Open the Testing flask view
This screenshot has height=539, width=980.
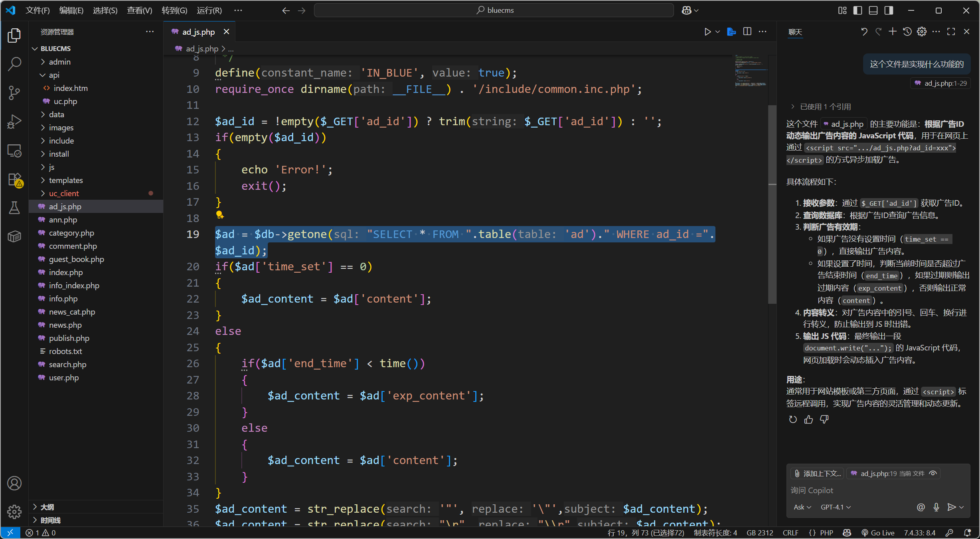point(14,208)
